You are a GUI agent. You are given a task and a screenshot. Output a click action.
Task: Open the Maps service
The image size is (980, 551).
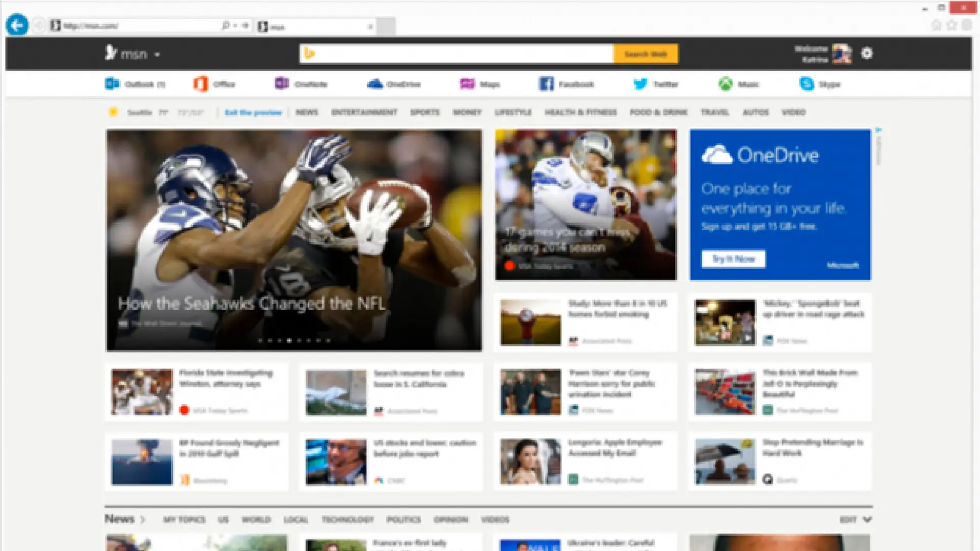[x=480, y=84]
